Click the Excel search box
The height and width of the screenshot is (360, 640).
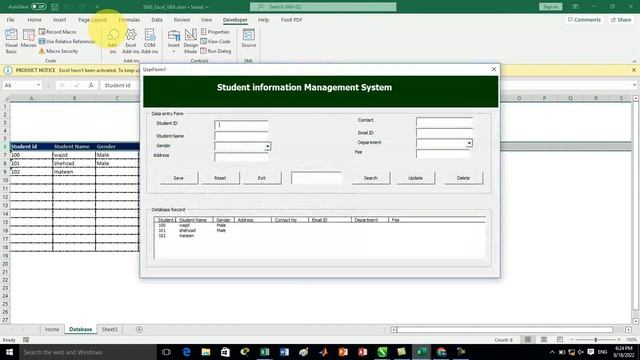(323, 7)
